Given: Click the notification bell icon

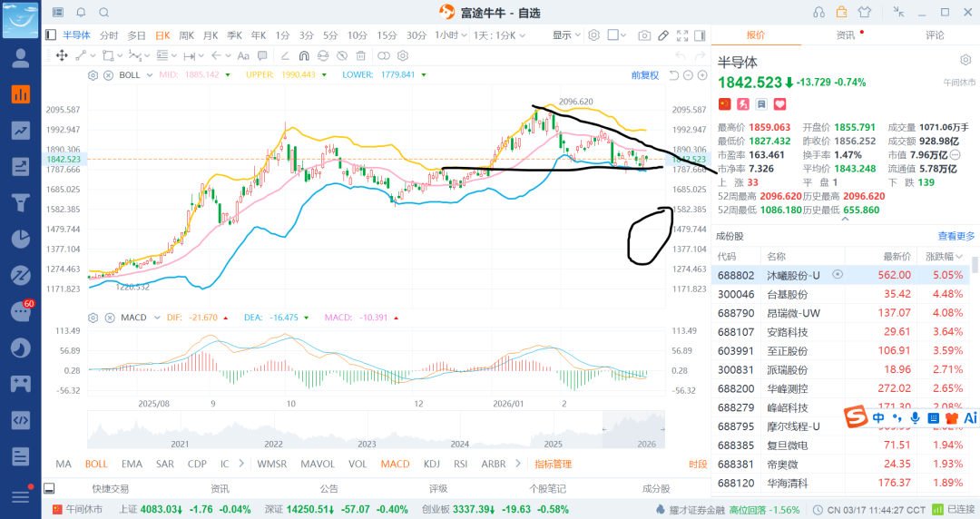Looking at the screenshot, I should tap(82, 13).
